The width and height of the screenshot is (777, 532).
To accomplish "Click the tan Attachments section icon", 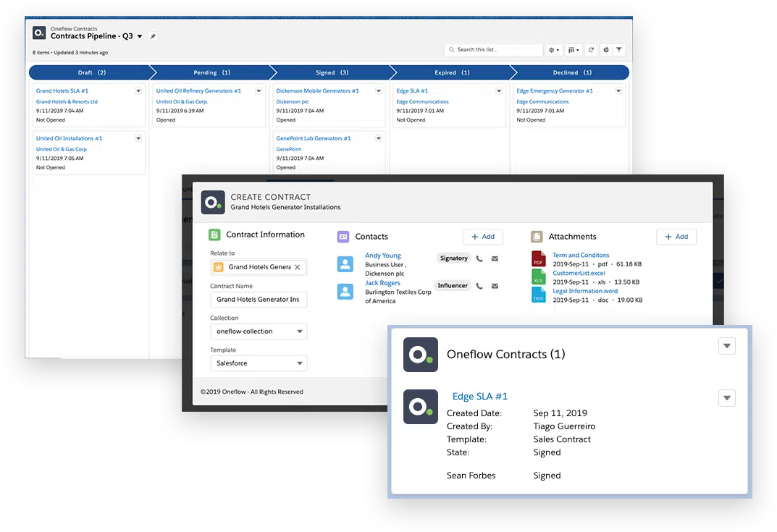I will (x=537, y=237).
